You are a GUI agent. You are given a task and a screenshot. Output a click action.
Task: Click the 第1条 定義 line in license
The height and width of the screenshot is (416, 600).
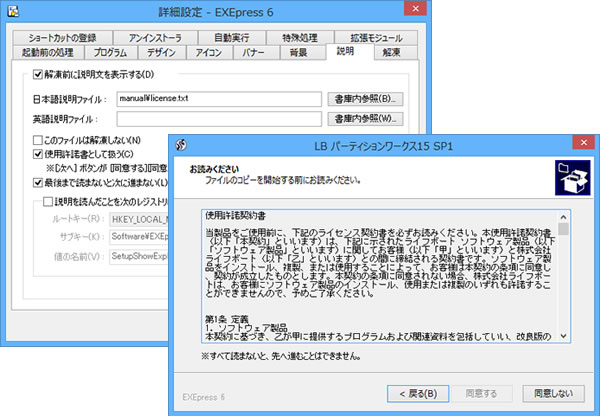[227, 319]
